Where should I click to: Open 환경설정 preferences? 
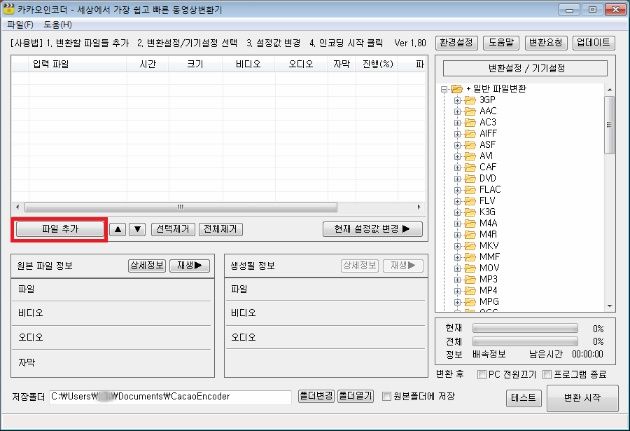click(x=456, y=43)
